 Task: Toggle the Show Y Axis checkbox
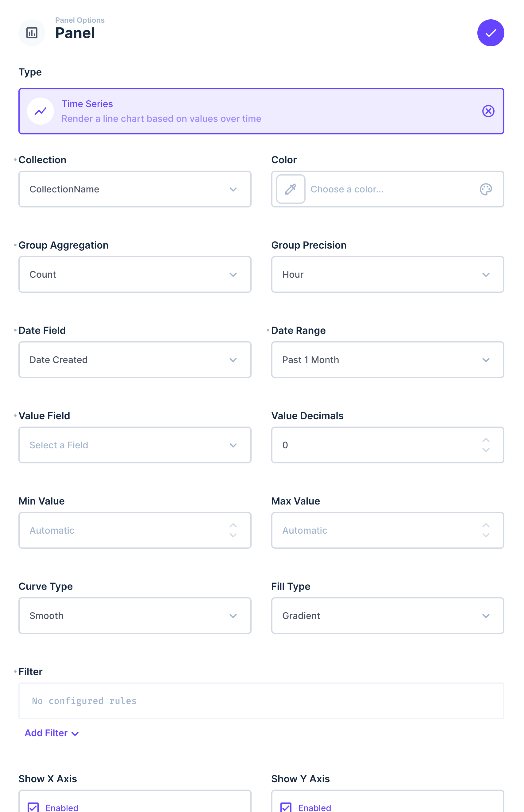286,807
